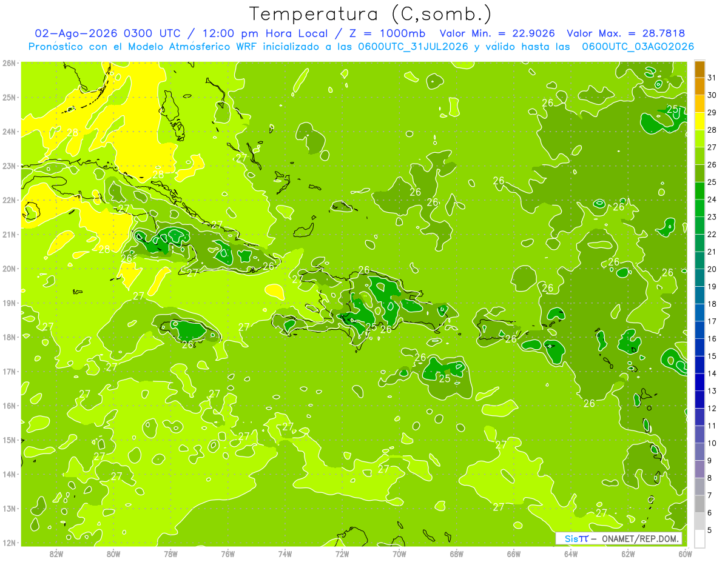The height and width of the screenshot is (562, 728).
Task: Click the orange legend band between 30 and 31
Action: pos(699,87)
